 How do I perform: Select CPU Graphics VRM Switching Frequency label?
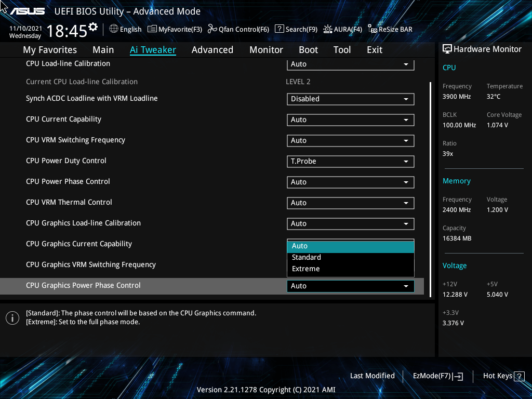pos(91,264)
